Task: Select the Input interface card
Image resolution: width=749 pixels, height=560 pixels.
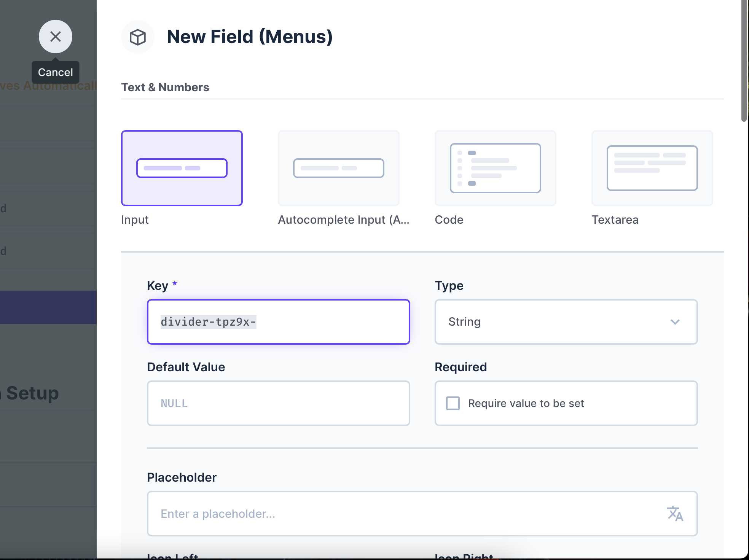Action: pos(182,168)
